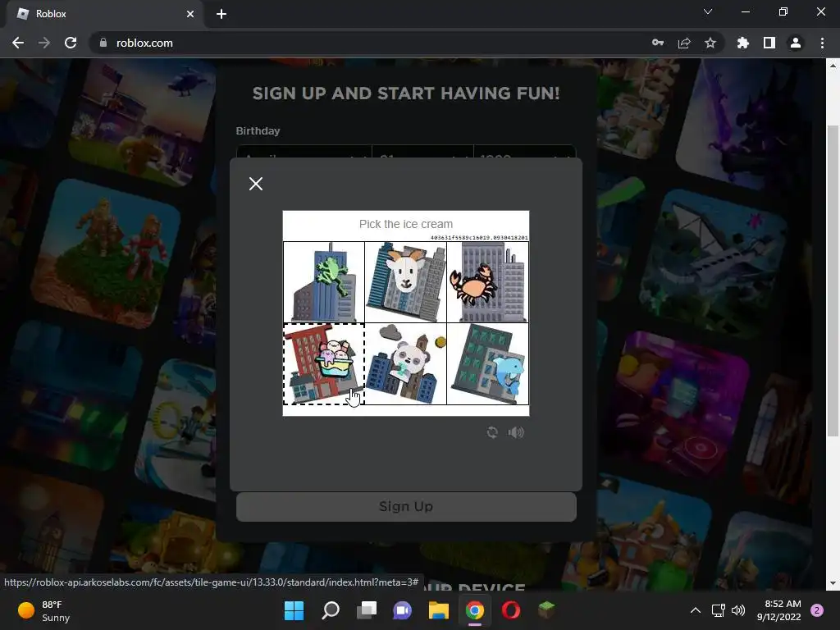Open Task View on the taskbar
This screenshot has height=630, width=840.
pyautogui.click(x=367, y=610)
